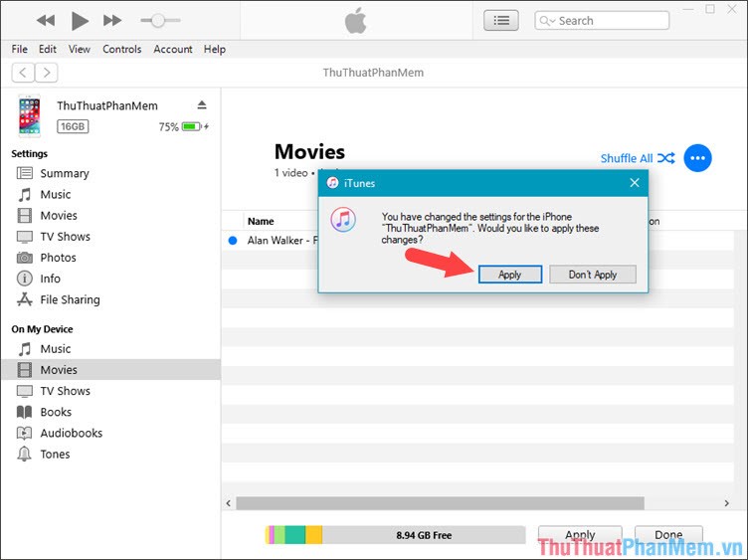Open the File menu

click(20, 49)
